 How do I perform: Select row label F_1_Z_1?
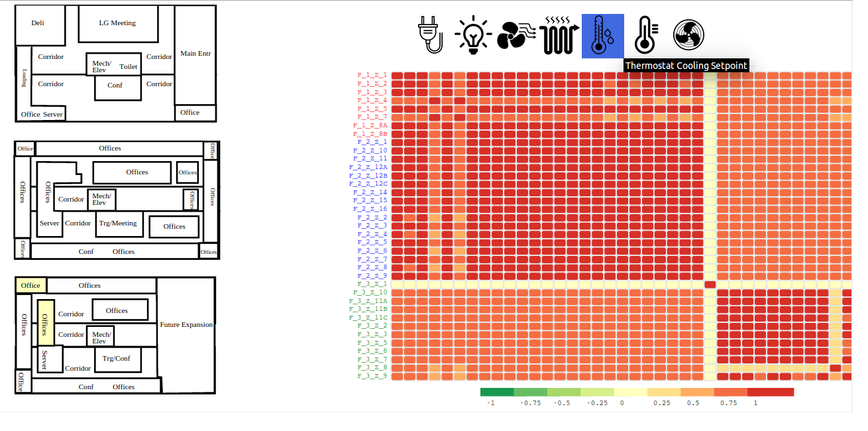[372, 75]
